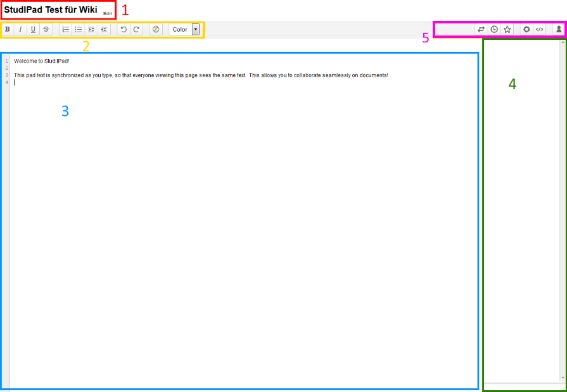The width and height of the screenshot is (567, 392).
Task: Save revision with the star icon
Action: click(507, 29)
